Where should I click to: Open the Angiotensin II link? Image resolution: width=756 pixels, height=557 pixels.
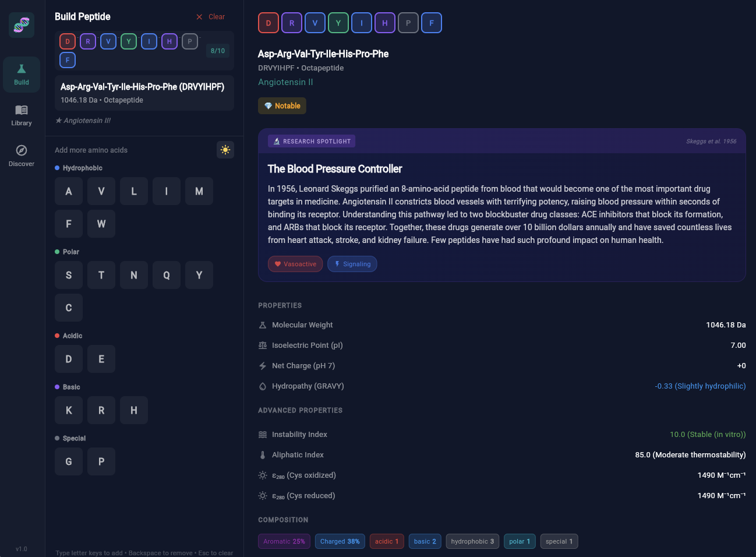pos(285,82)
